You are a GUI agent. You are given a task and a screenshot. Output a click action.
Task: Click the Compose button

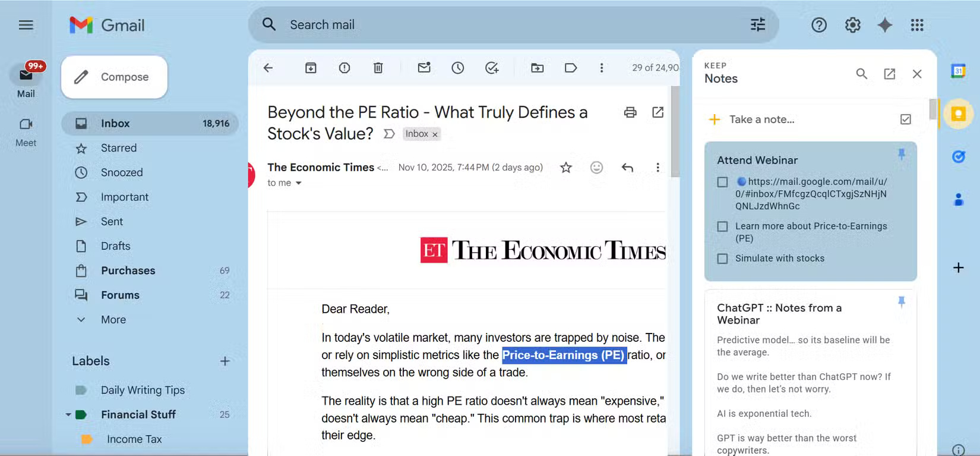coord(114,77)
